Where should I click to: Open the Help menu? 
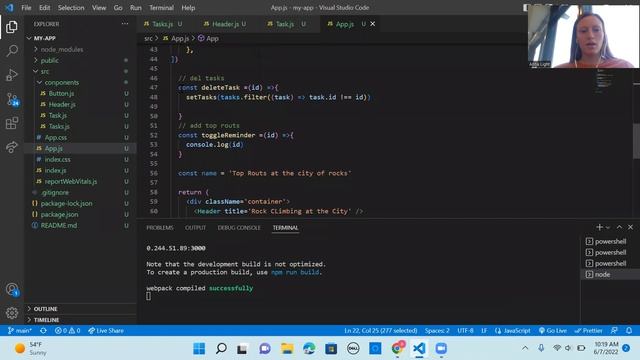[188, 8]
